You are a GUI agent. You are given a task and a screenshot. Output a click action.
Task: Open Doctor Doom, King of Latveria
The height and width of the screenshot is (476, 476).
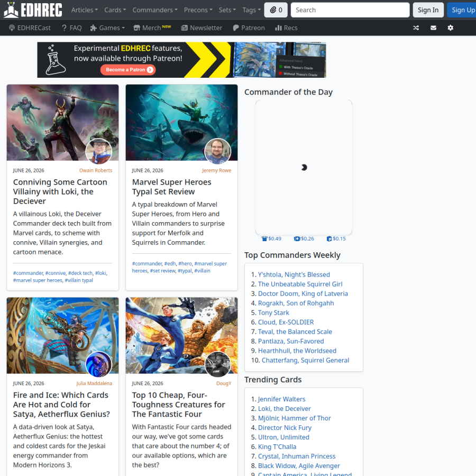point(303,294)
